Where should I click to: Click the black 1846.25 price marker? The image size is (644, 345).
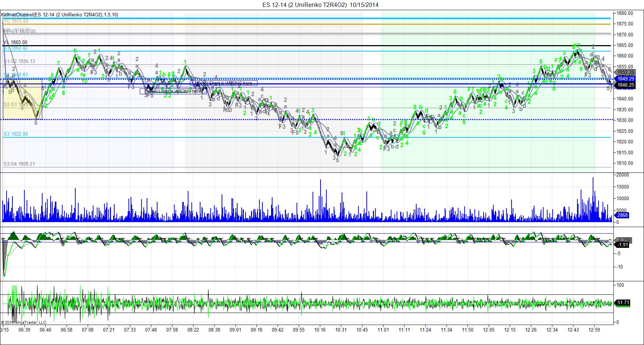click(x=624, y=85)
